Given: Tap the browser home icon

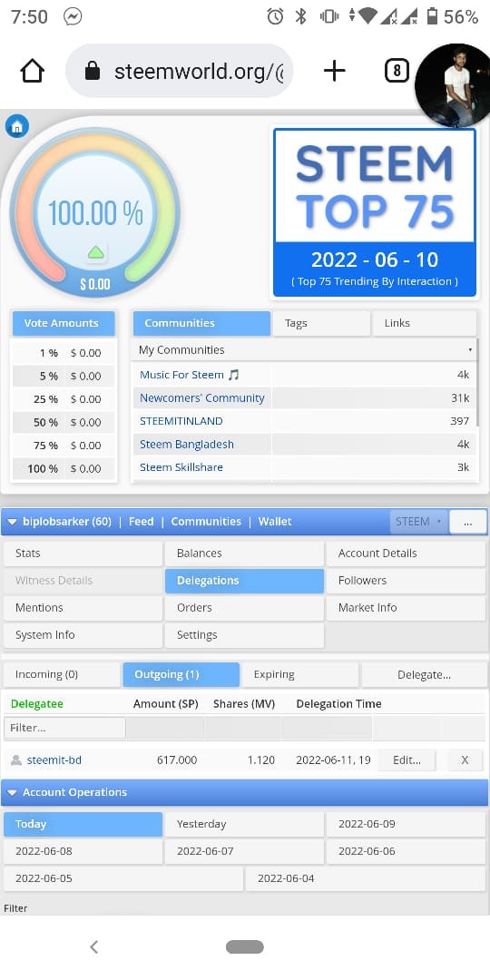Looking at the screenshot, I should tap(33, 72).
